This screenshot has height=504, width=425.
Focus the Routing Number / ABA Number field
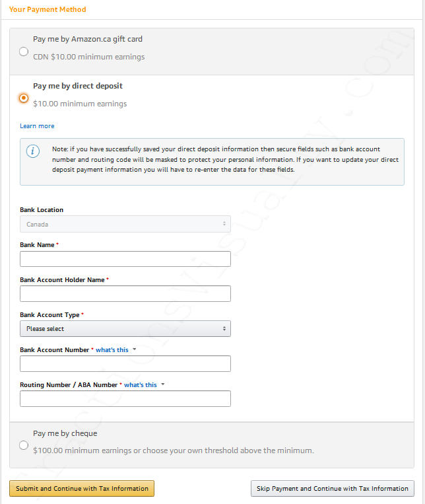click(x=125, y=398)
